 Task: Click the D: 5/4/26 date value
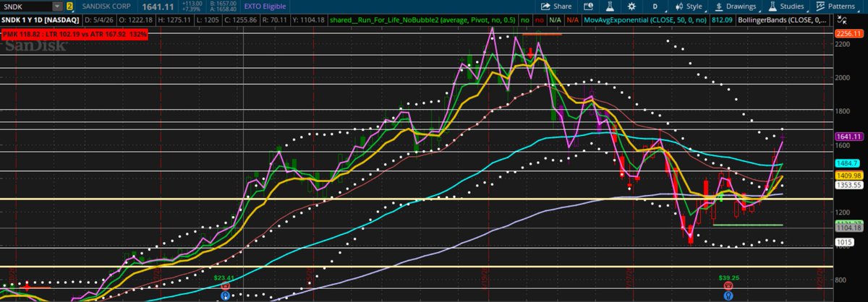98,20
